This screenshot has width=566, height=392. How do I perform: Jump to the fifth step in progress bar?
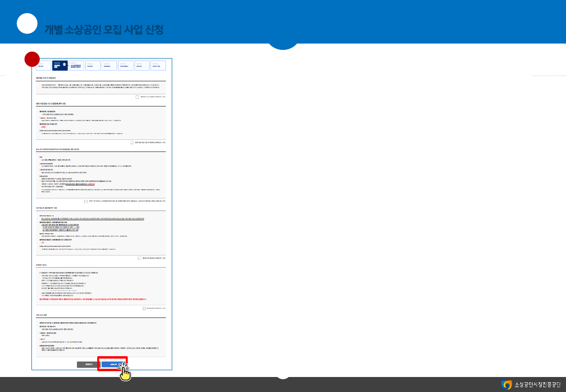point(109,65)
